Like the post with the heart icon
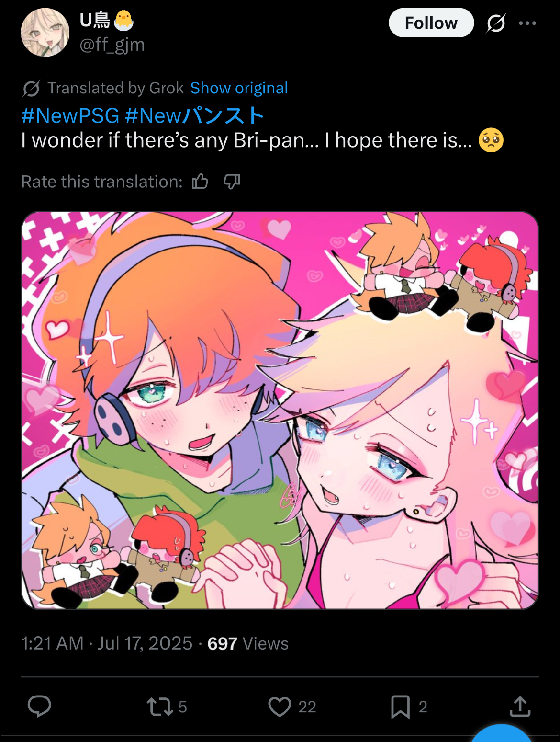The height and width of the screenshot is (742, 560). coord(292,707)
